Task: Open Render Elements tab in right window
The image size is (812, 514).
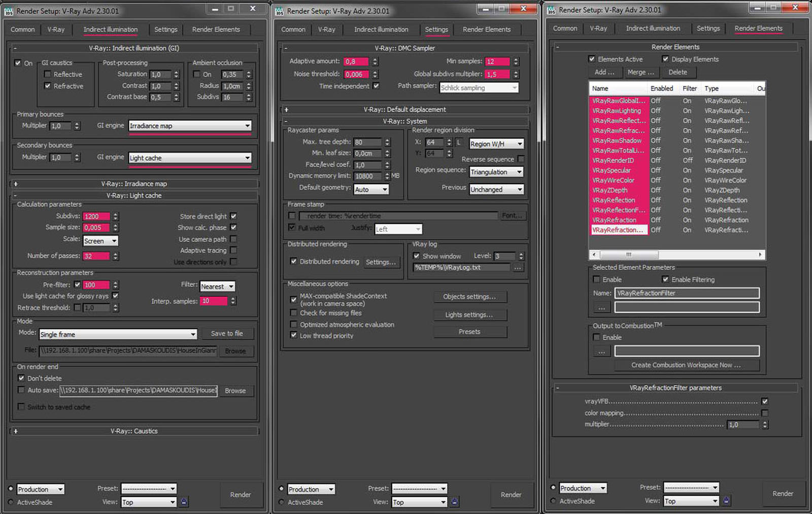Action: tap(758, 28)
